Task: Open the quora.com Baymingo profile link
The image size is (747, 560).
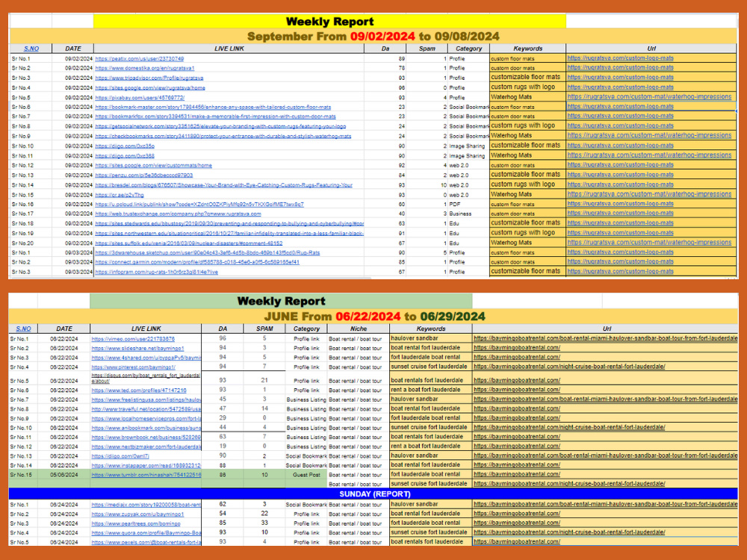Action: click(146, 533)
